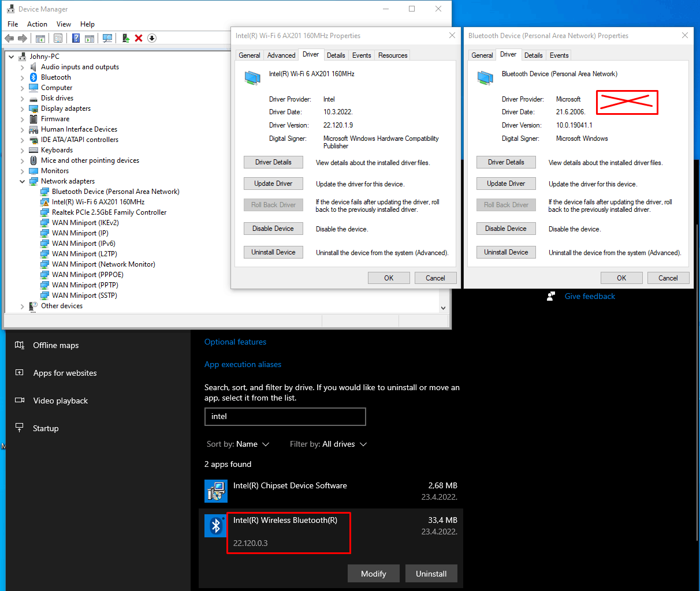The height and width of the screenshot is (591, 700).
Task: Switch to Advanced tab in Wi-Fi properties
Action: pos(281,55)
